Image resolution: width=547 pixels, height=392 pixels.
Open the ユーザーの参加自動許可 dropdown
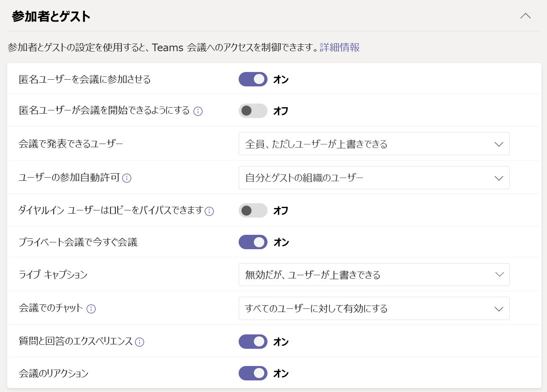[x=374, y=178]
